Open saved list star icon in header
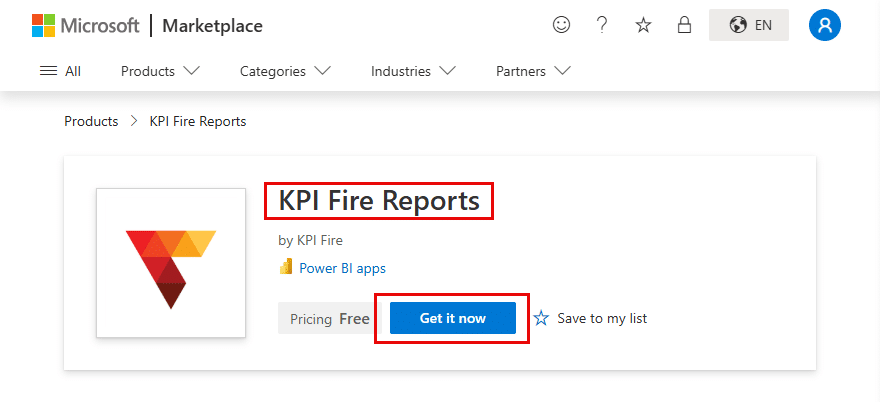The height and width of the screenshot is (402, 880). click(643, 25)
